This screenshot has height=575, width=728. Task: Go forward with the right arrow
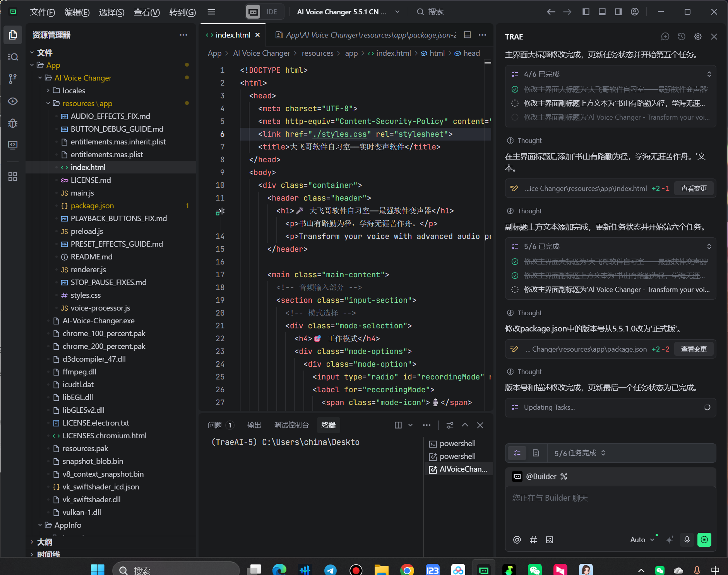coord(567,12)
